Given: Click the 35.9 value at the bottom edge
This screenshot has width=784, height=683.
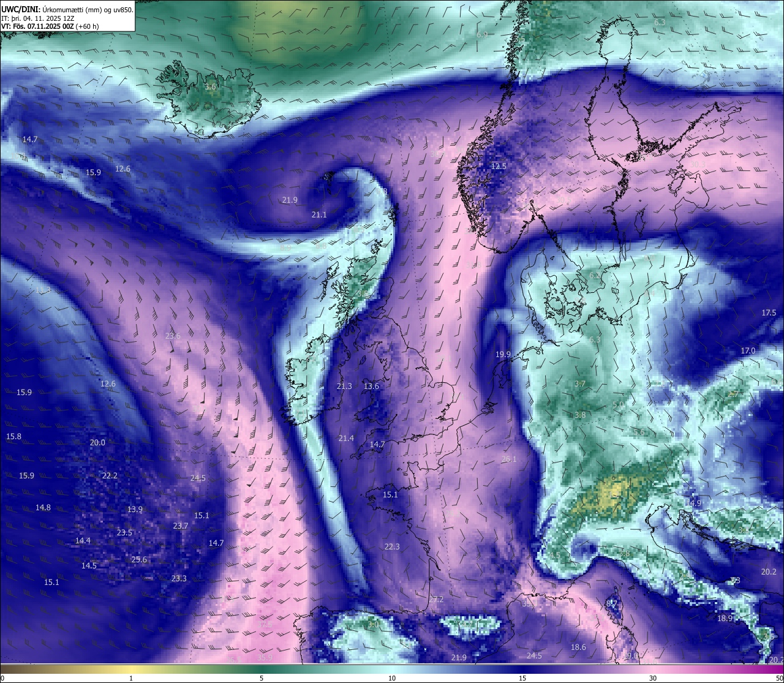Looking at the screenshot, I should [265, 658].
